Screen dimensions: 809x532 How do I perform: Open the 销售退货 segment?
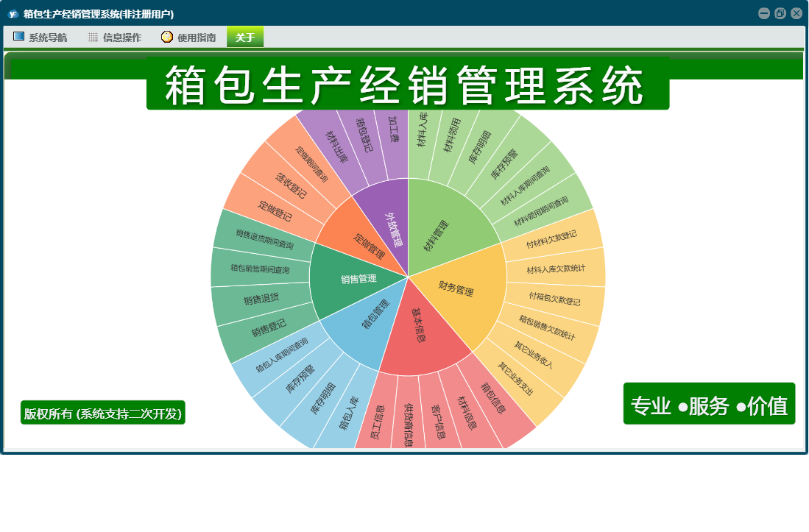click(261, 299)
